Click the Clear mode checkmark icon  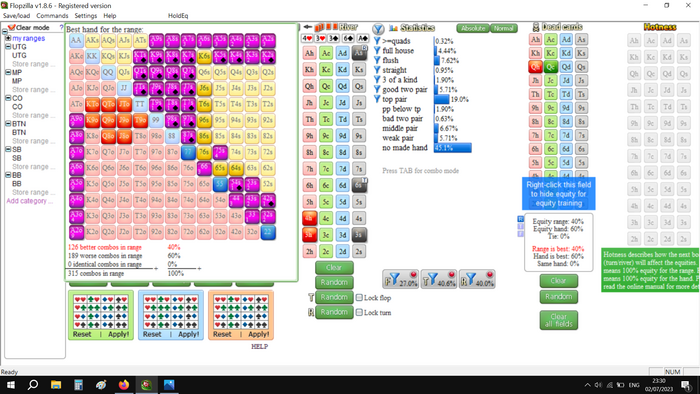click(12, 27)
